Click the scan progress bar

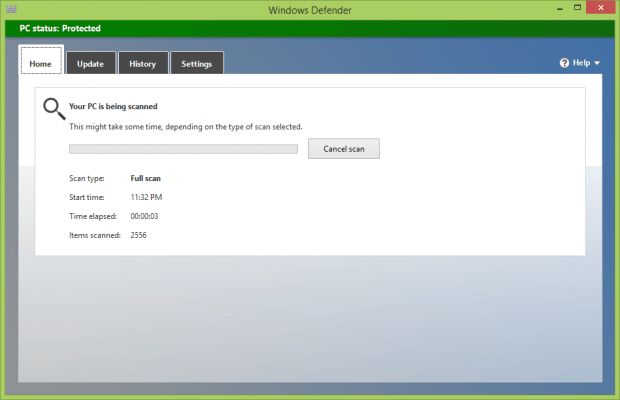[x=183, y=149]
